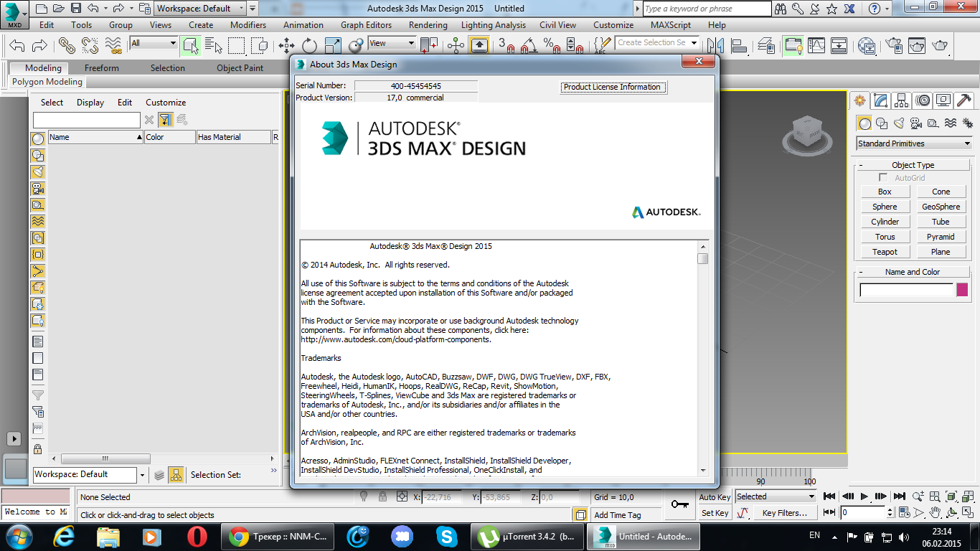Open the Hierarchy command panel tab

pyautogui.click(x=902, y=100)
